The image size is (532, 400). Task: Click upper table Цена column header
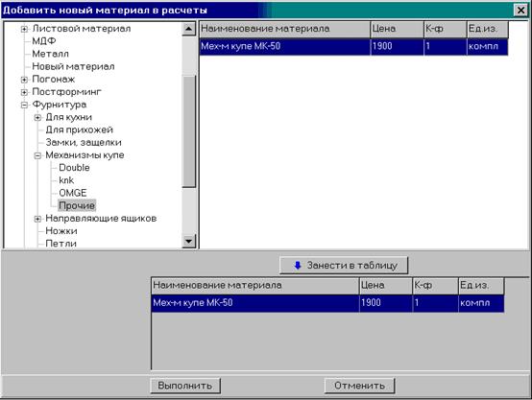coord(397,29)
